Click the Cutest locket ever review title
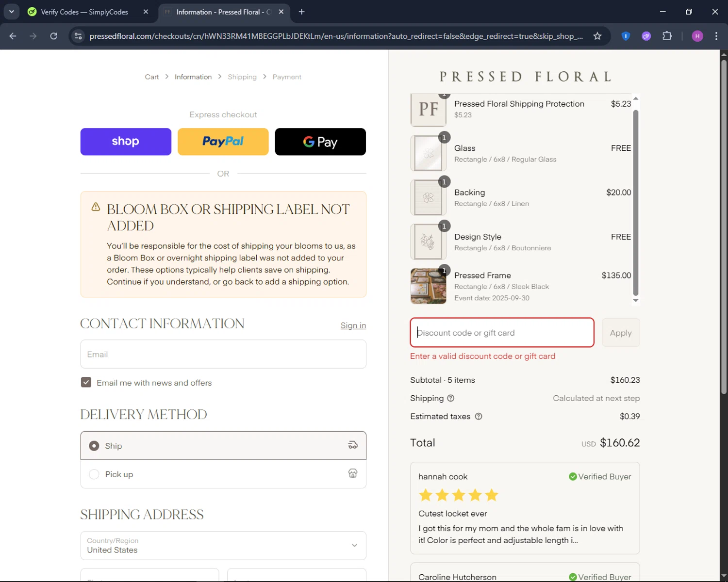 pyautogui.click(x=453, y=514)
